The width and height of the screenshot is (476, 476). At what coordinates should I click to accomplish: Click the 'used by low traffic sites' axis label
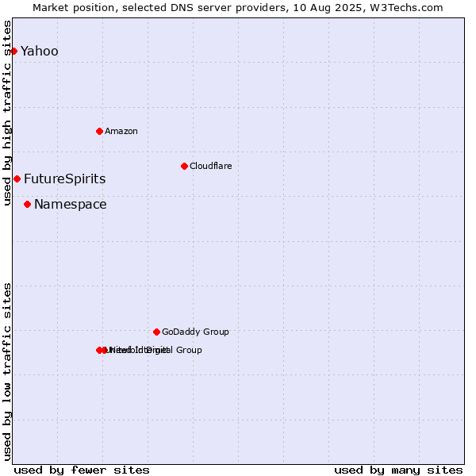click(7, 372)
